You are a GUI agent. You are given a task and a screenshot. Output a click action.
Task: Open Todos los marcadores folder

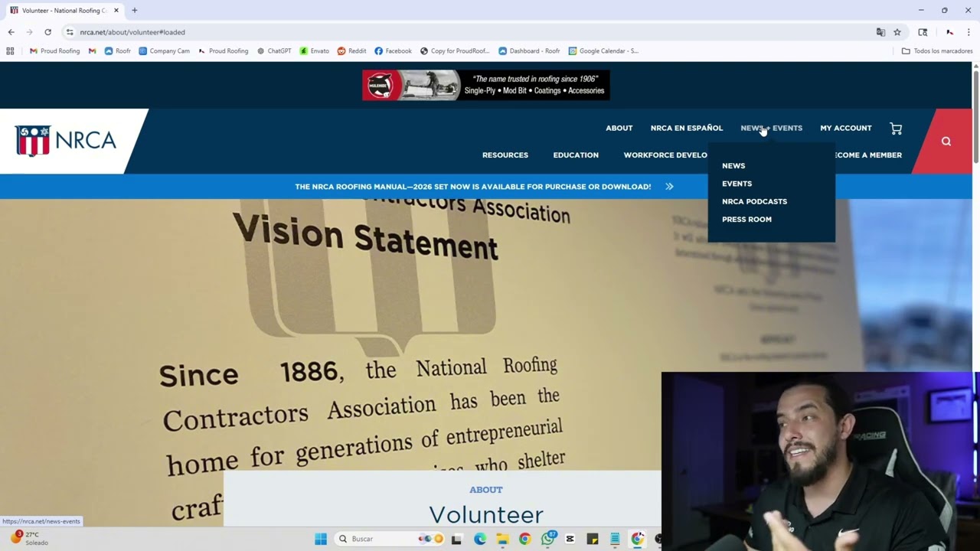coord(937,51)
